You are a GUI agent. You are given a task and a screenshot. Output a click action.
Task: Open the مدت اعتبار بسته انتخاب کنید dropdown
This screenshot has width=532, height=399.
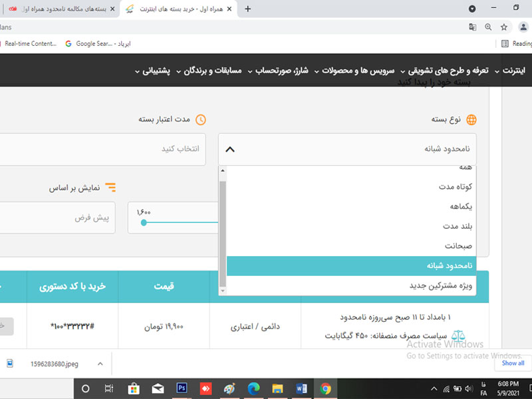[x=102, y=149]
